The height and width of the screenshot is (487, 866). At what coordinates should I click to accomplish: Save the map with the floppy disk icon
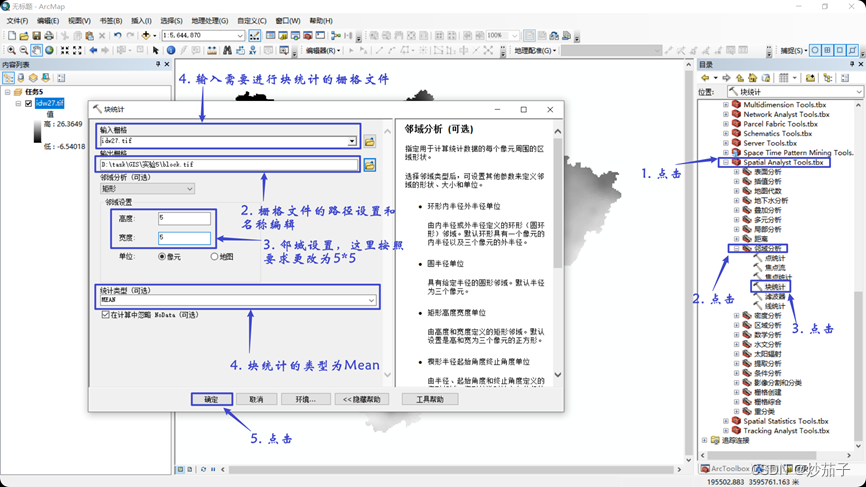(36, 36)
